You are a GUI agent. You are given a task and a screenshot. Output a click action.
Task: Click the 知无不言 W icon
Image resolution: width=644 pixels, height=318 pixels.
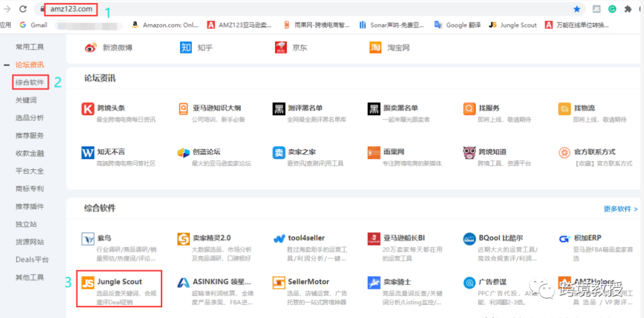[x=88, y=153]
